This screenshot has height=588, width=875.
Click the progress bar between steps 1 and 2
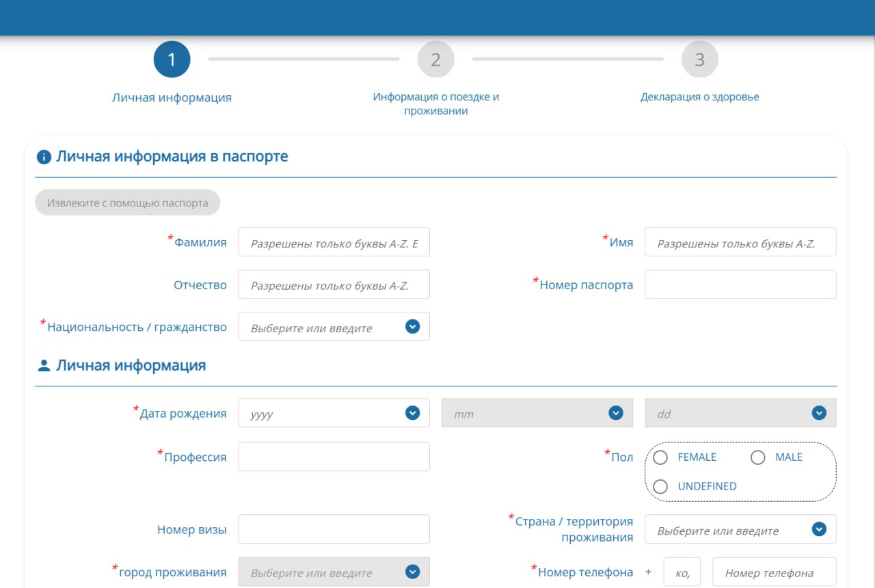tap(304, 59)
